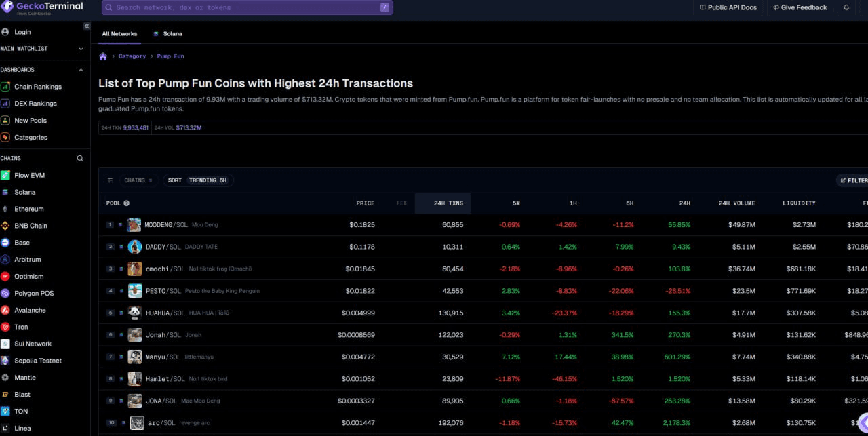Open the Hamlet/SOL pool row
Image resolution: width=868 pixels, height=436 pixels.
[483, 379]
